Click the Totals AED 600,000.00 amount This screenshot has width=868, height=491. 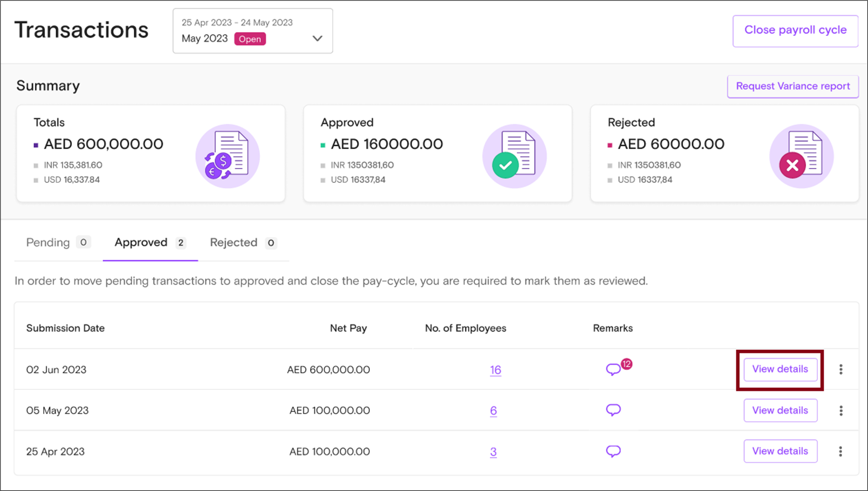point(103,144)
